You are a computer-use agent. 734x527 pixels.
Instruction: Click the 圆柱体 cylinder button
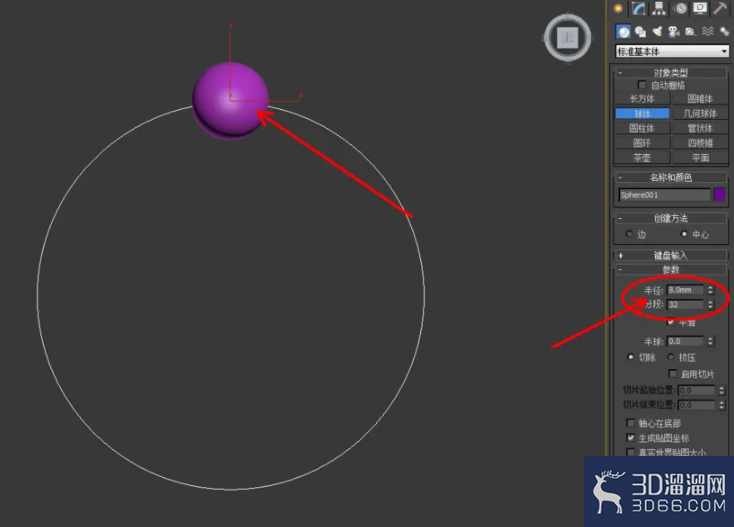coord(642,128)
